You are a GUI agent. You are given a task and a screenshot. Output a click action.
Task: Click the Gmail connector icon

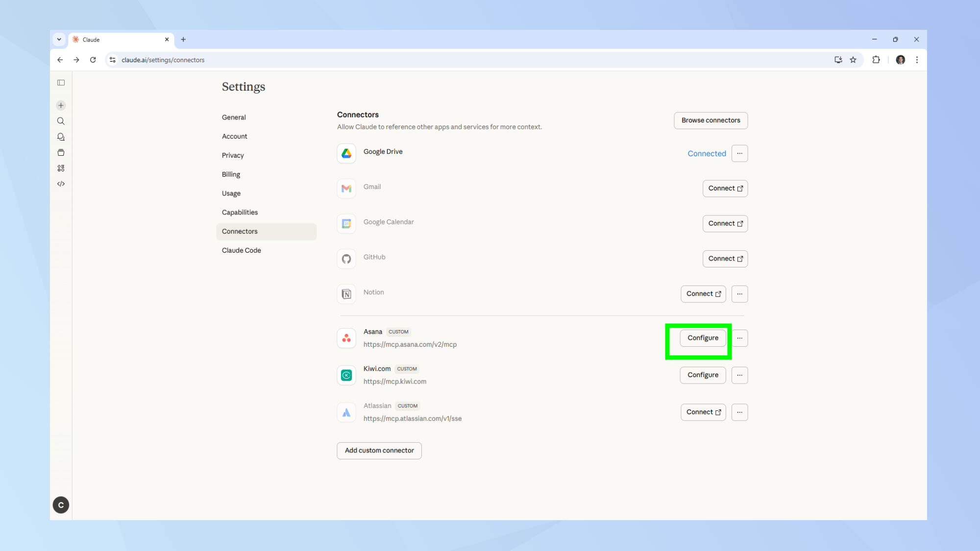[x=346, y=189]
